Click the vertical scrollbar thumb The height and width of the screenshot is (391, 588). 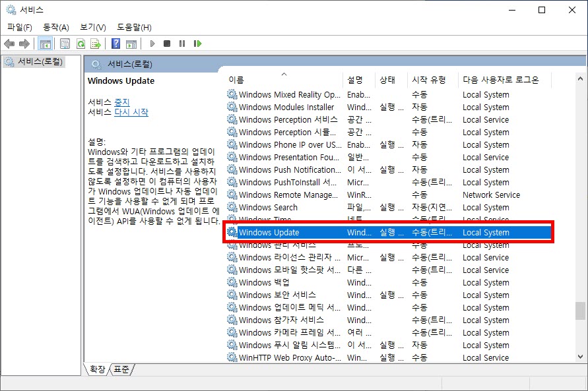coord(580,311)
